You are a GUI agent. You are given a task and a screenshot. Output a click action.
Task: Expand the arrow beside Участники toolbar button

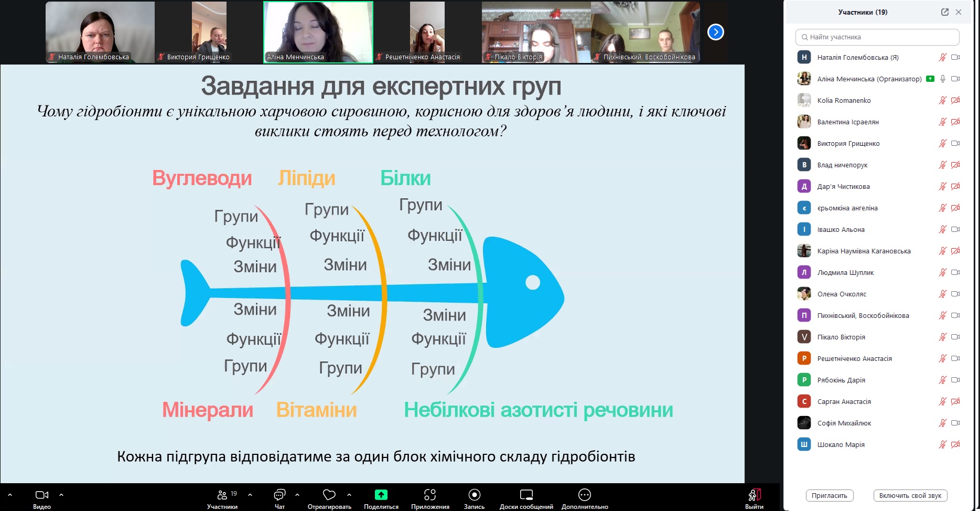(250, 495)
